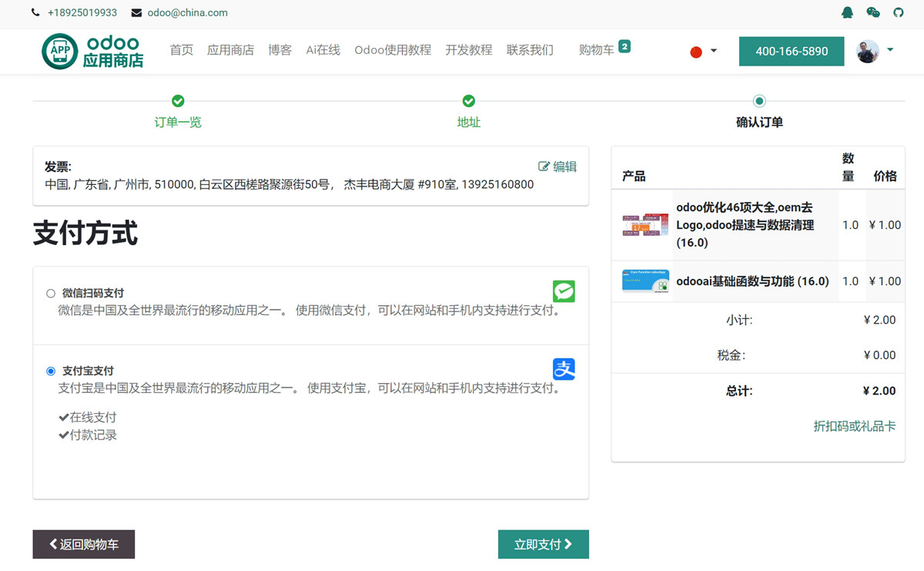Screen dimensions: 924x571
Task: Click the odoo@china.com email link
Action: pyautogui.click(x=187, y=12)
